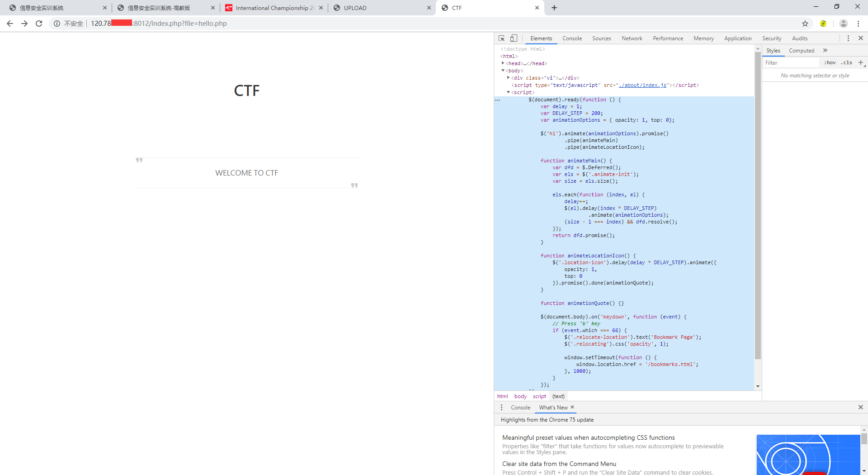
Task: Toggle the .cls class editor
Action: 846,62
